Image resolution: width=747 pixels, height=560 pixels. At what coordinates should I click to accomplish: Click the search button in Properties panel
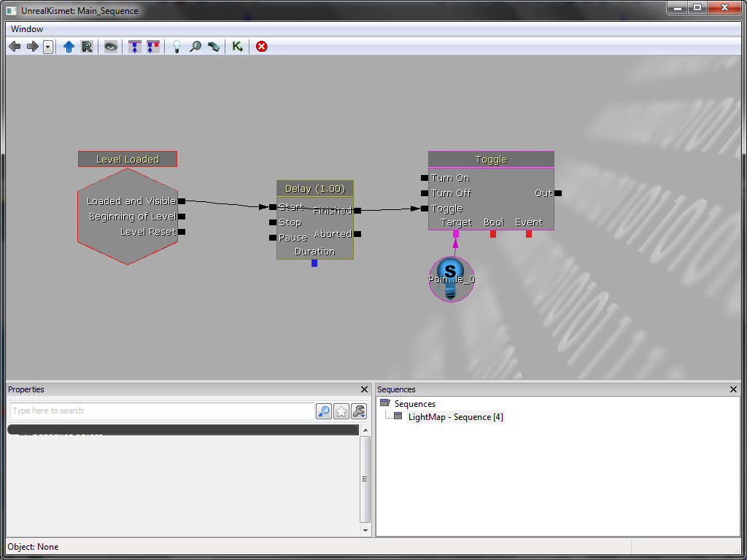click(323, 411)
